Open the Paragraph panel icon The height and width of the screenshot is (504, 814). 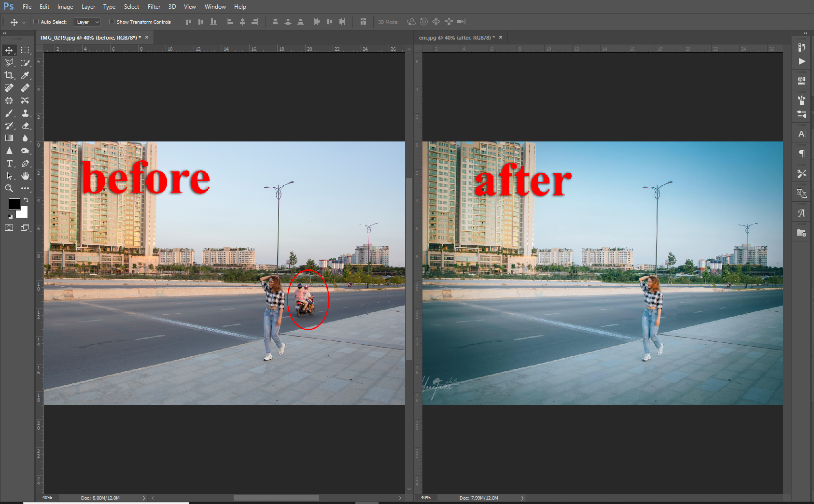pyautogui.click(x=801, y=154)
